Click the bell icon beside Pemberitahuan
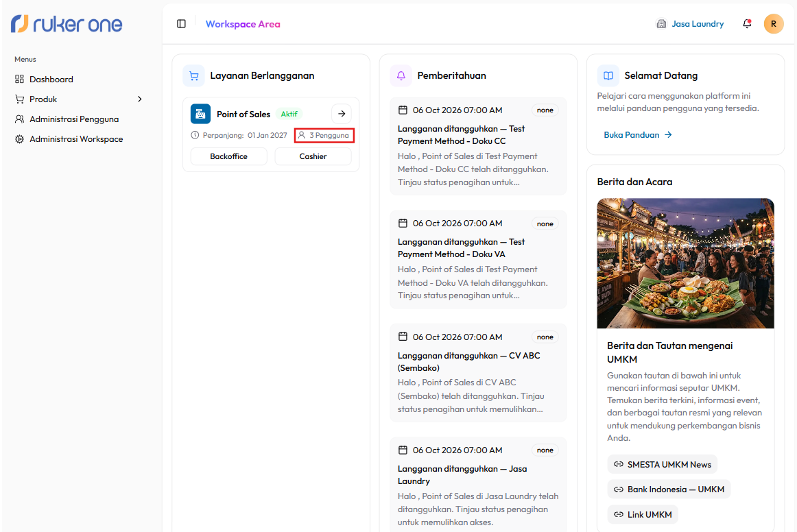 tap(401, 75)
